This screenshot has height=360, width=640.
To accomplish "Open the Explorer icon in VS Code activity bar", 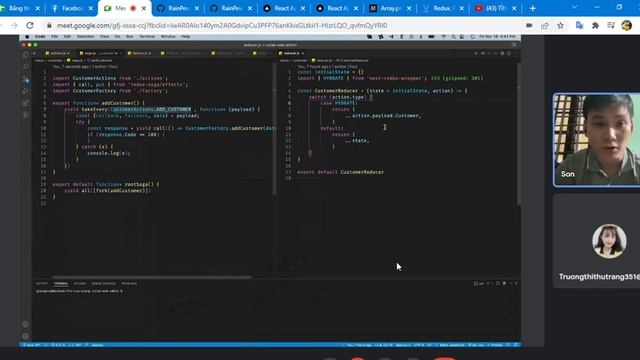I will pos(25,55).
